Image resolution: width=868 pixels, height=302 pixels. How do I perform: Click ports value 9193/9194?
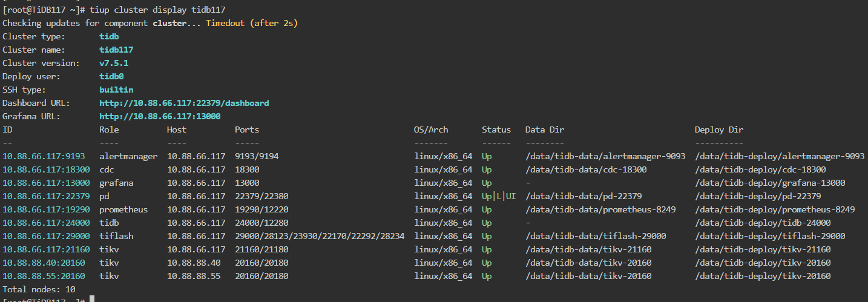click(x=257, y=156)
